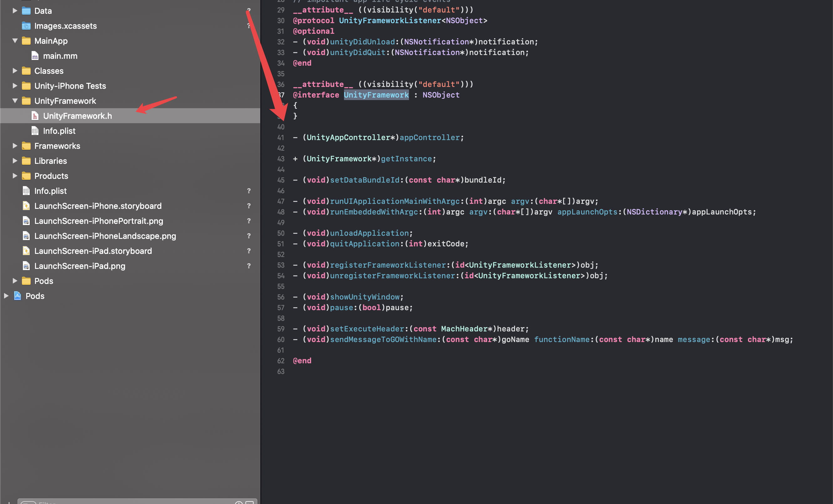Click unregisterFrameworkListener in the code
The image size is (833, 504).
tap(392, 276)
